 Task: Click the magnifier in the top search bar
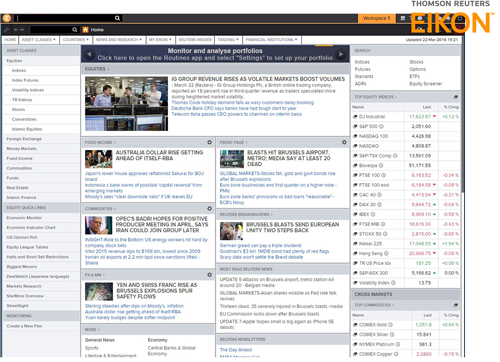[x=117, y=18]
